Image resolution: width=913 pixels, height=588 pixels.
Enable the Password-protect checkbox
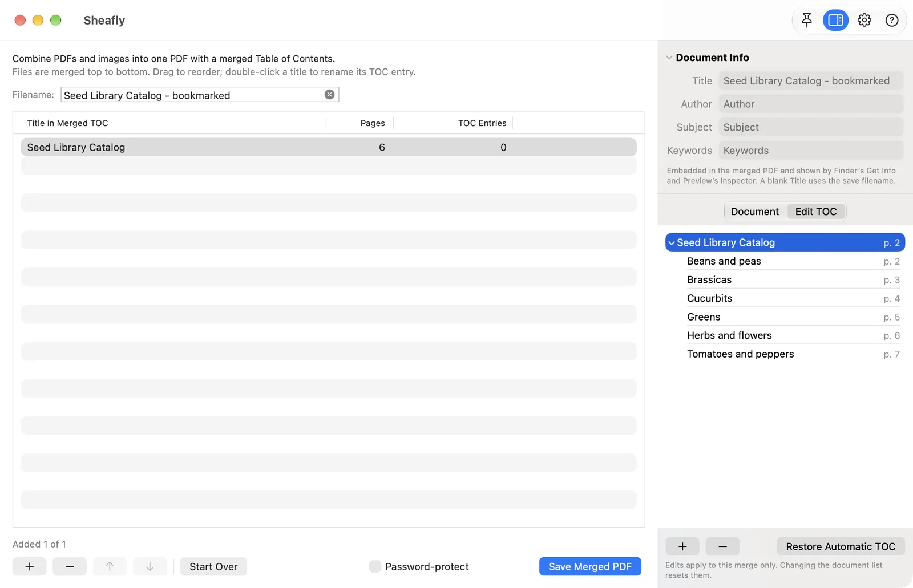(x=375, y=566)
